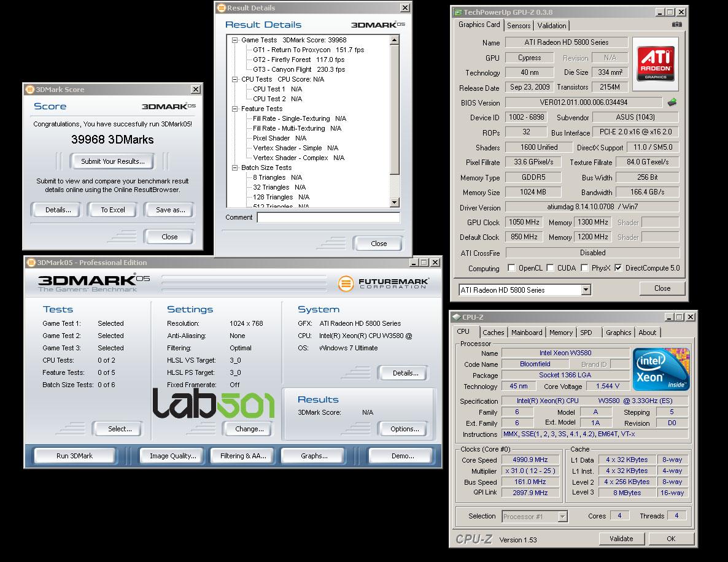Screen dimensions: 728x562
Task: Click the Result Details vertical scrollbar thumb
Action: pyautogui.click(x=395, y=110)
